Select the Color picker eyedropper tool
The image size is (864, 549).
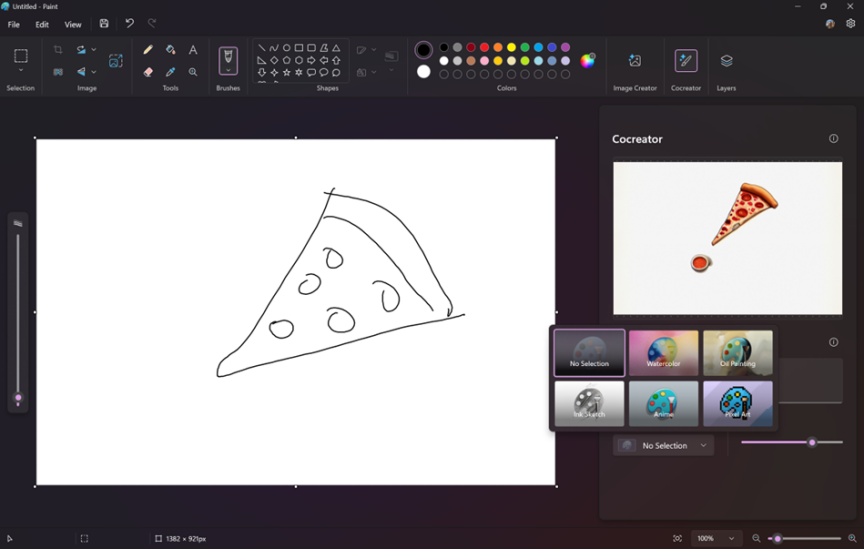(x=171, y=72)
